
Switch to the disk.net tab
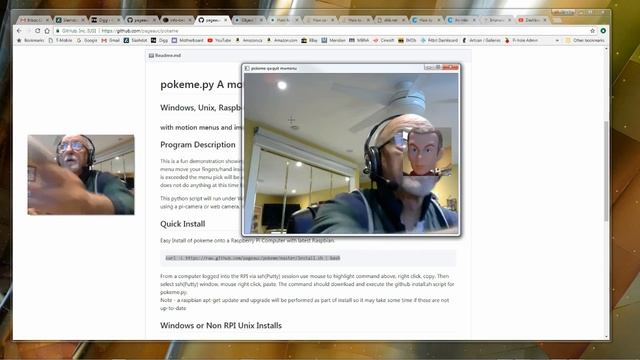[390, 20]
